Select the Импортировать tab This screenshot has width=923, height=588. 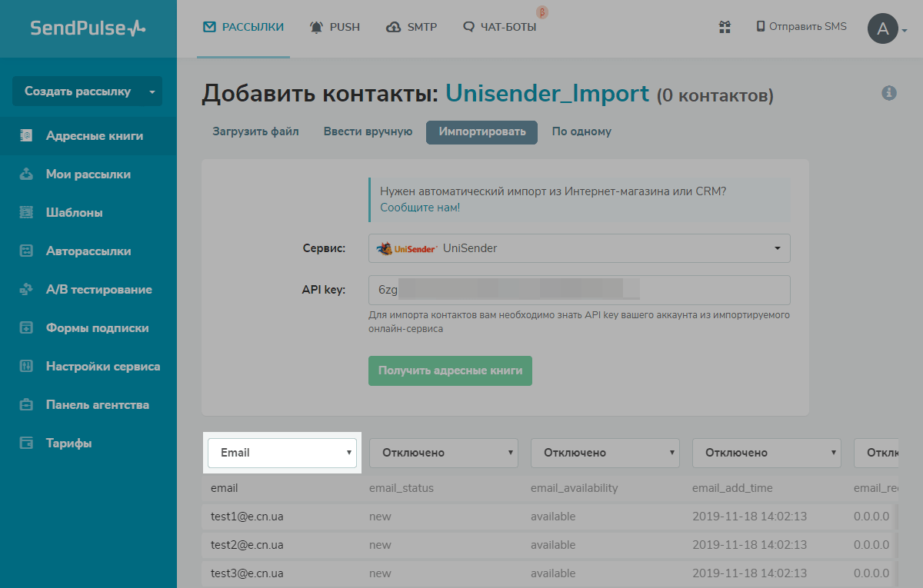pyautogui.click(x=482, y=131)
